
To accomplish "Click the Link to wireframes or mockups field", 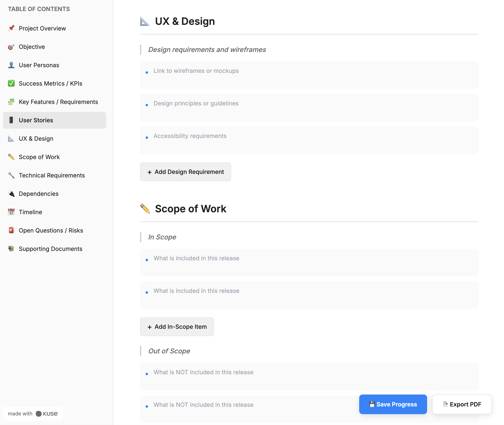I will click(309, 75).
